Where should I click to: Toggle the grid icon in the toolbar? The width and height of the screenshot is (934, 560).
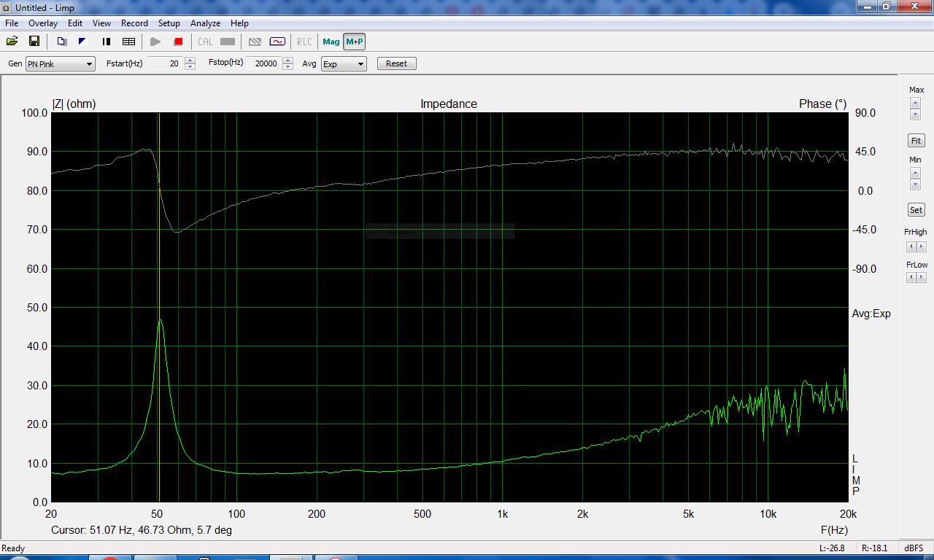click(x=128, y=42)
